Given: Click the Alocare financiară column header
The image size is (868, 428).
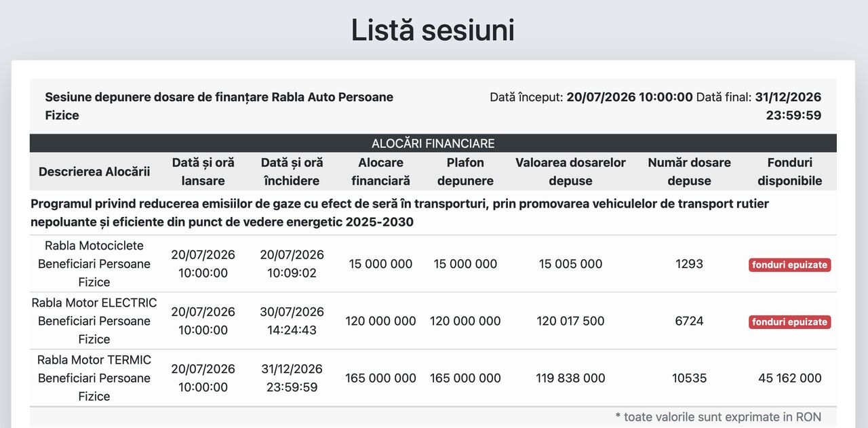Looking at the screenshot, I should 381,172.
